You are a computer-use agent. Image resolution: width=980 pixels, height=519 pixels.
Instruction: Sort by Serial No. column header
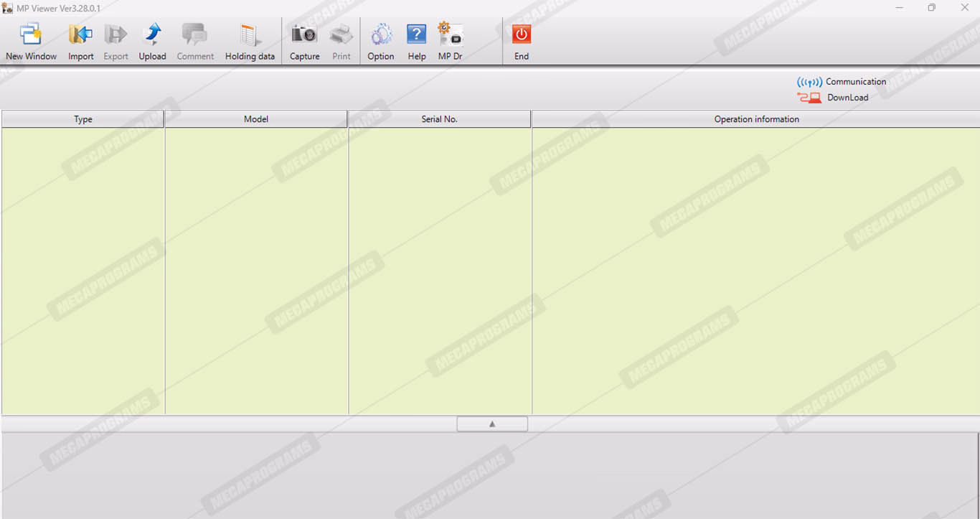440,119
